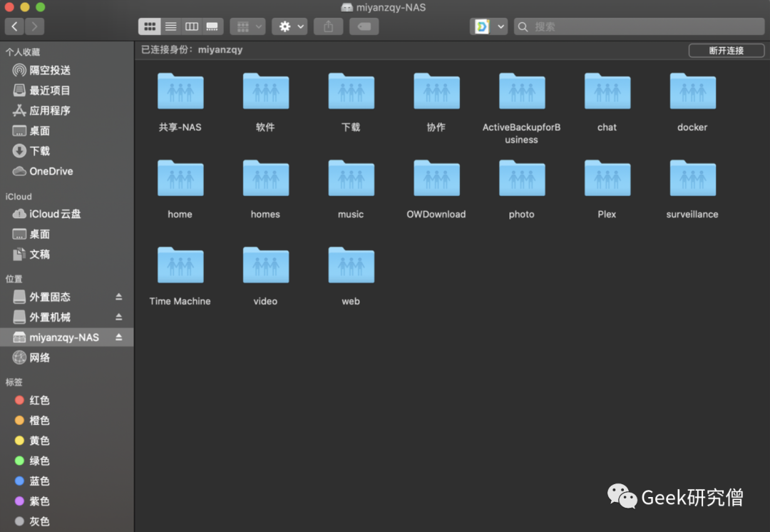
Task: Switch to list view in toolbar
Action: point(170,26)
